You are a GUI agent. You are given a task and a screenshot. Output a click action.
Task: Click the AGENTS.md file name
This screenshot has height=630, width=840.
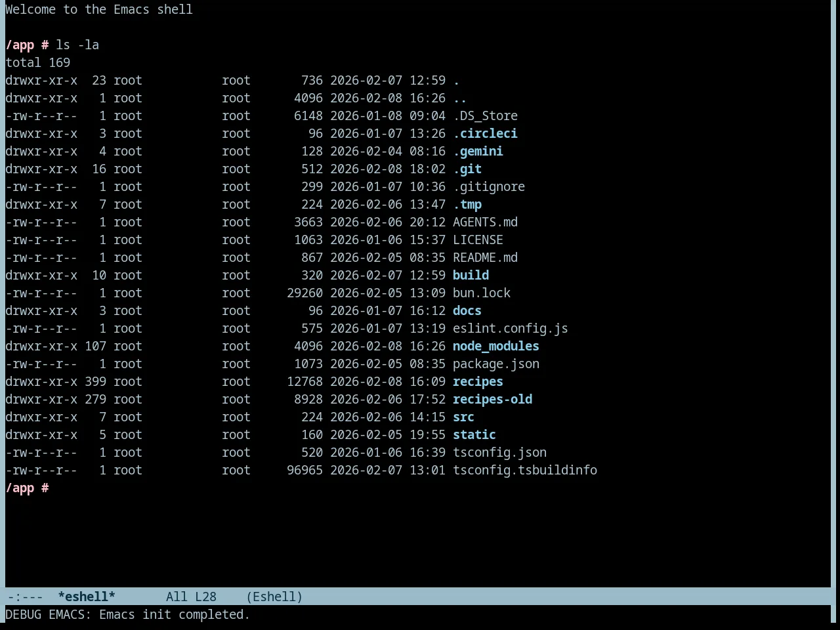[x=485, y=222]
